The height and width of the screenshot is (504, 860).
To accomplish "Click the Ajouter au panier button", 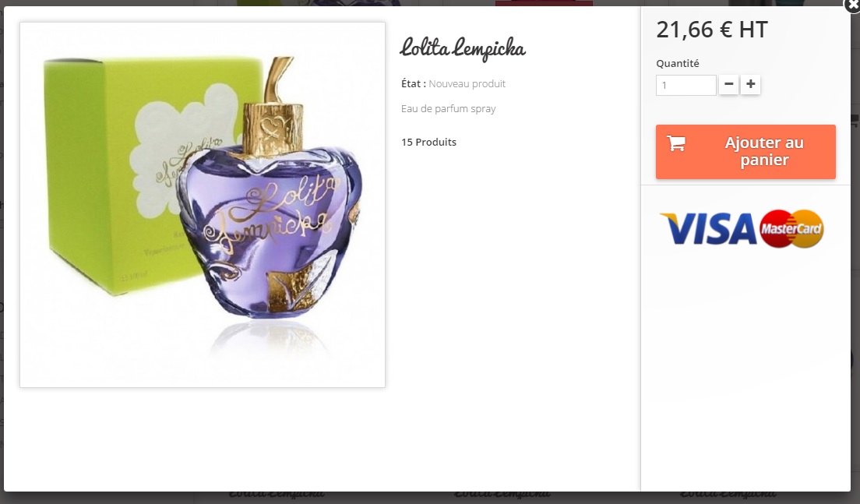I will [745, 151].
